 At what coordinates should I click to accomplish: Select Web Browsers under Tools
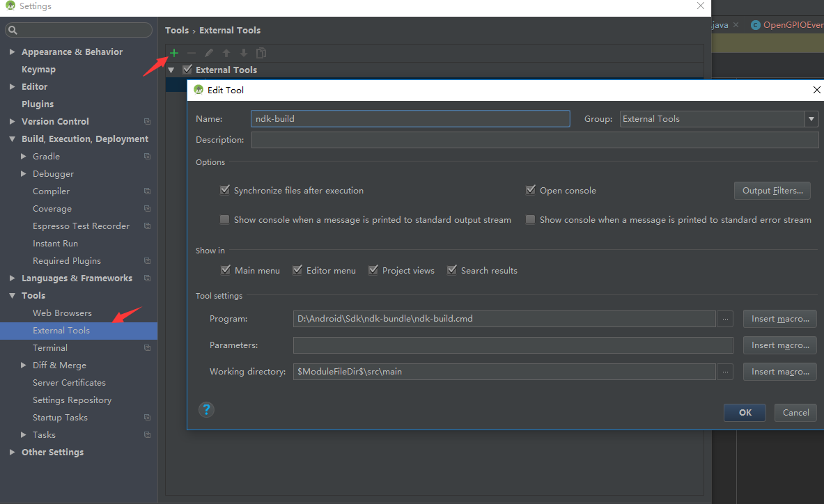click(x=62, y=313)
